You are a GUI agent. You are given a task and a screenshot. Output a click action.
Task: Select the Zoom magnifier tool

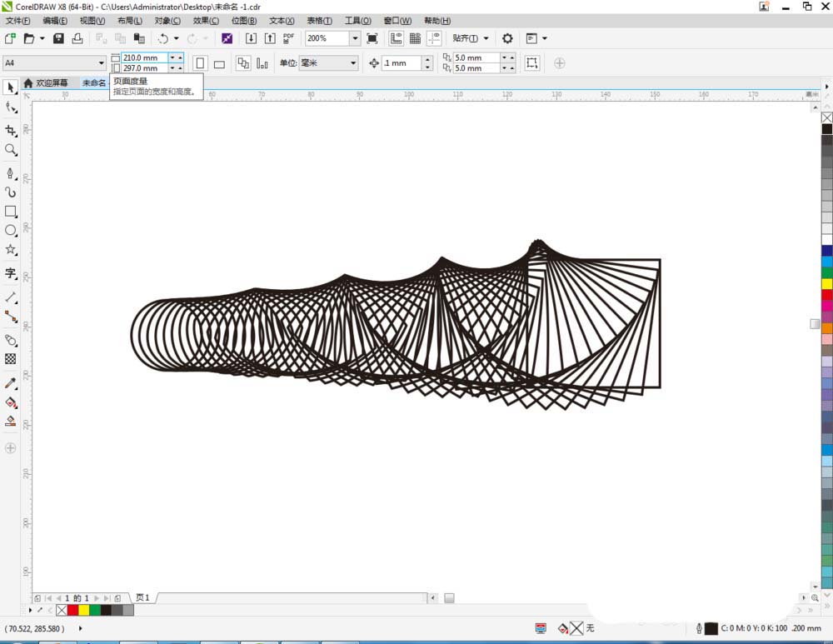11,150
